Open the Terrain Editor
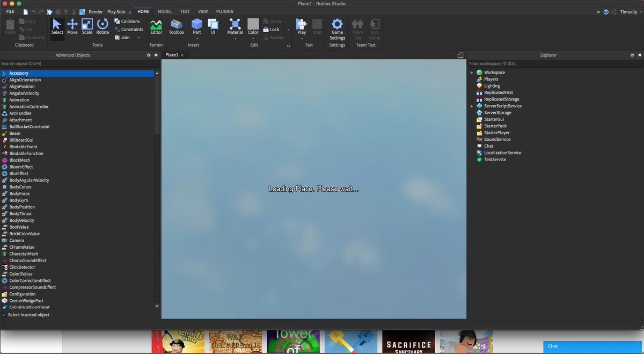This screenshot has width=644, height=354. click(x=156, y=27)
